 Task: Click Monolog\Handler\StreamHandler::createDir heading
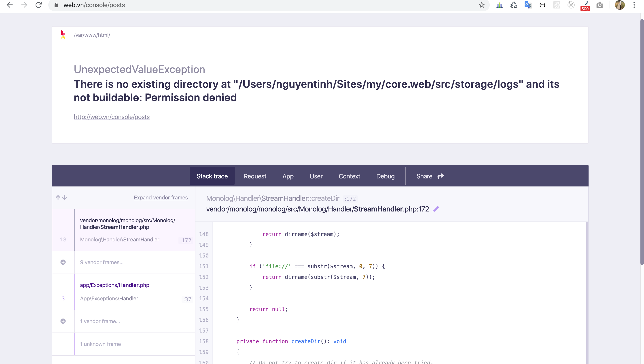tap(273, 198)
